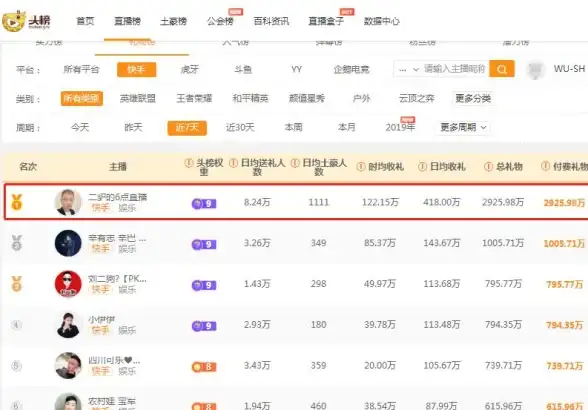Viewport: 588px width, 410px height.
Task: Choose 本周 period
Action: [293, 128]
